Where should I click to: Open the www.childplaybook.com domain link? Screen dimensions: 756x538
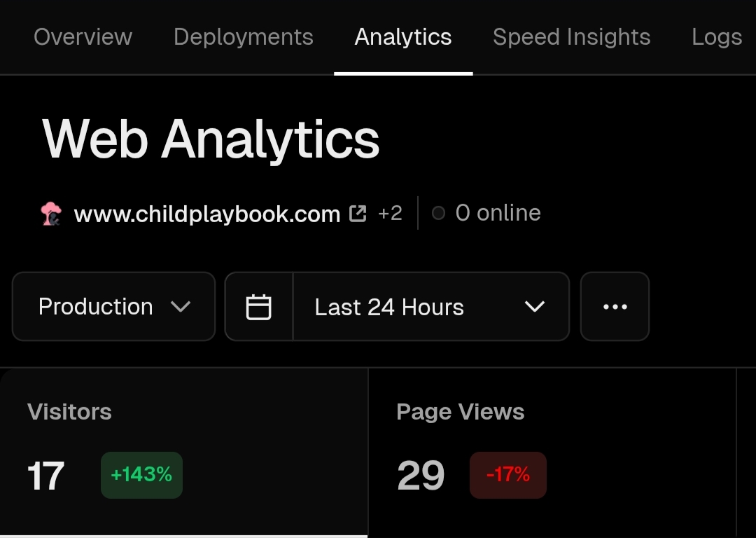click(207, 214)
